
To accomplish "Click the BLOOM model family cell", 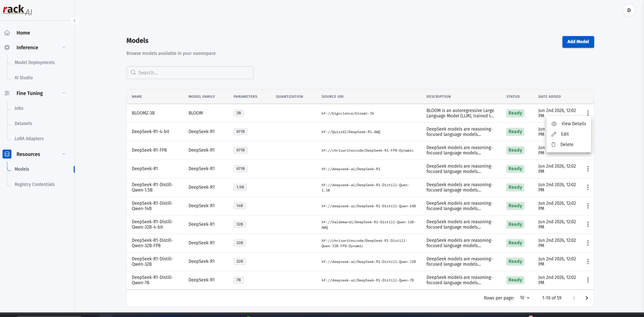I will coord(196,113).
